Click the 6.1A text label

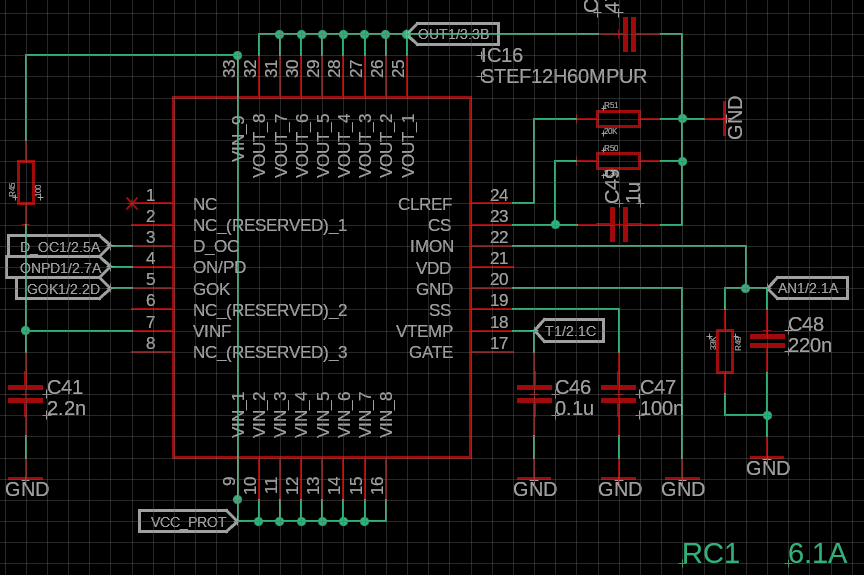click(x=817, y=554)
